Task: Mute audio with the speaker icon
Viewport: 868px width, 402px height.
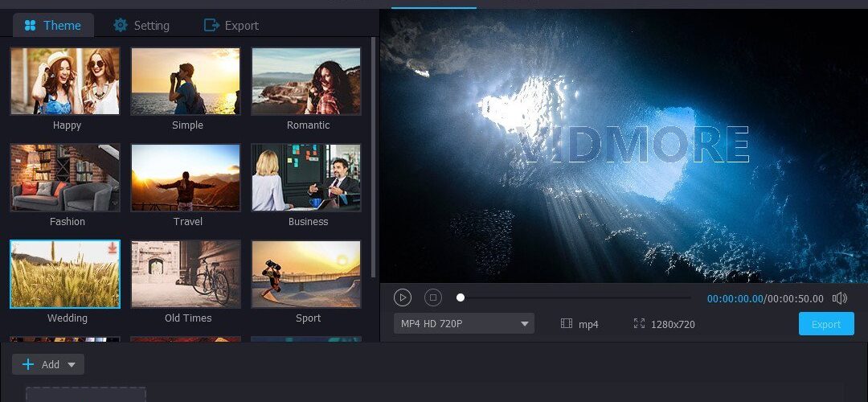Action: click(840, 298)
